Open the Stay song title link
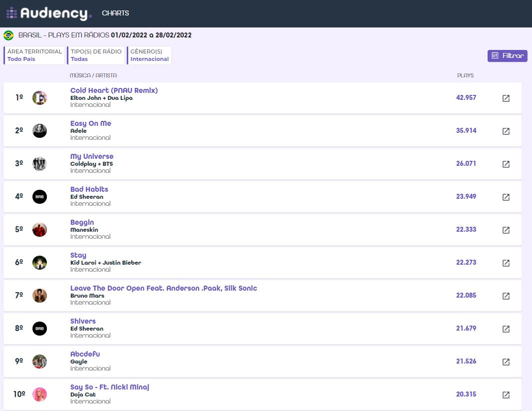This screenshot has height=411, width=532. coord(78,255)
